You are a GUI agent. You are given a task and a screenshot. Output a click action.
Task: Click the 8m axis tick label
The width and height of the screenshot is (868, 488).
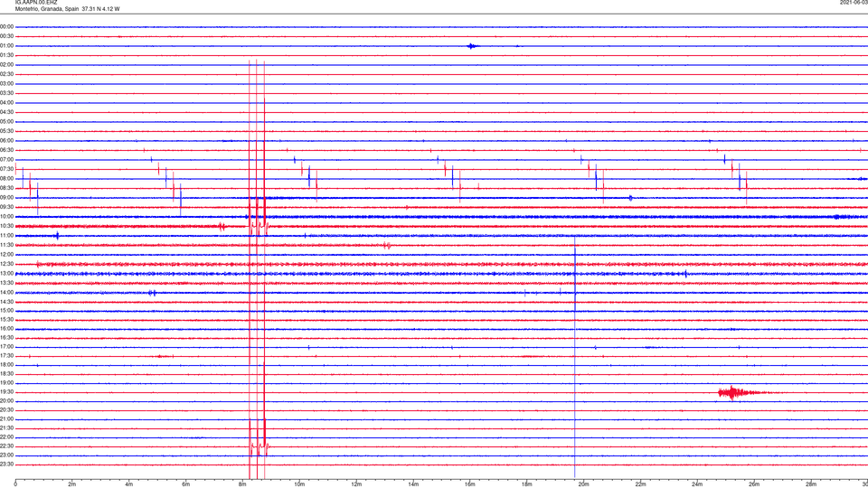[x=242, y=484]
